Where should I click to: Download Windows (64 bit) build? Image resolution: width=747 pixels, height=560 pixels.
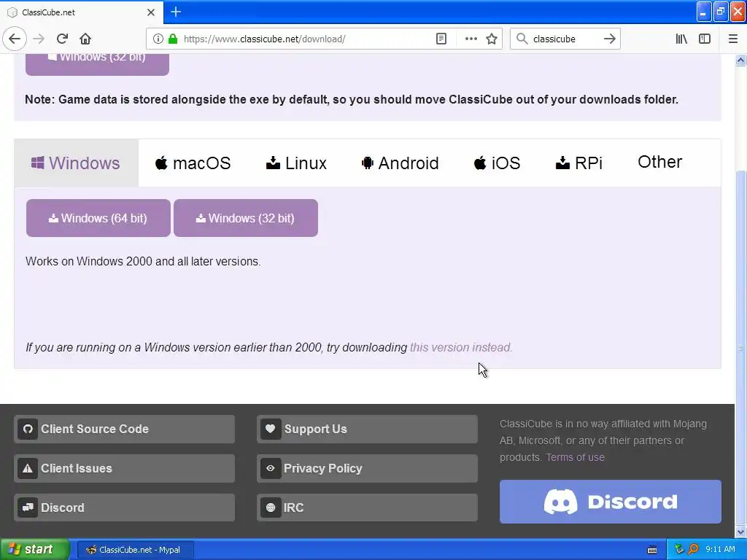tap(98, 218)
